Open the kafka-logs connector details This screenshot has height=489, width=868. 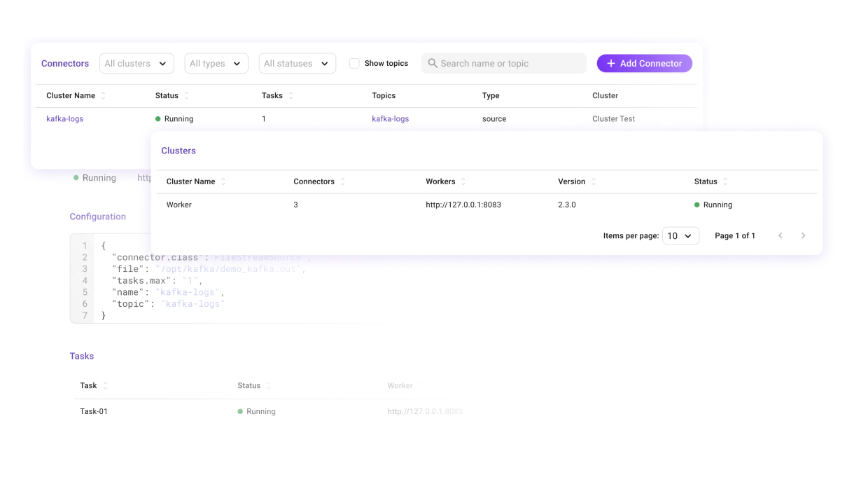64,118
